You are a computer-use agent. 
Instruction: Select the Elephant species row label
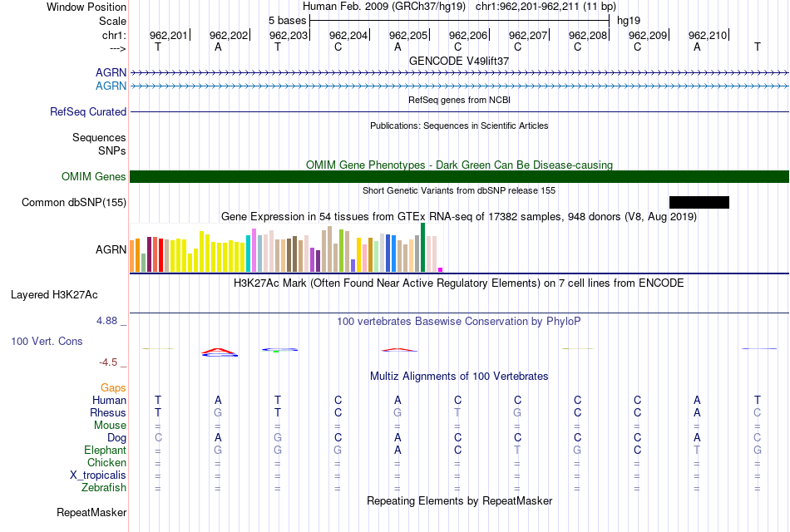coord(105,450)
